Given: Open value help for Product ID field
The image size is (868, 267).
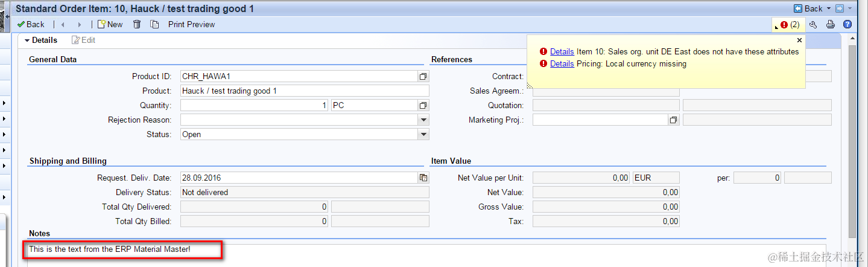Looking at the screenshot, I should [x=423, y=77].
